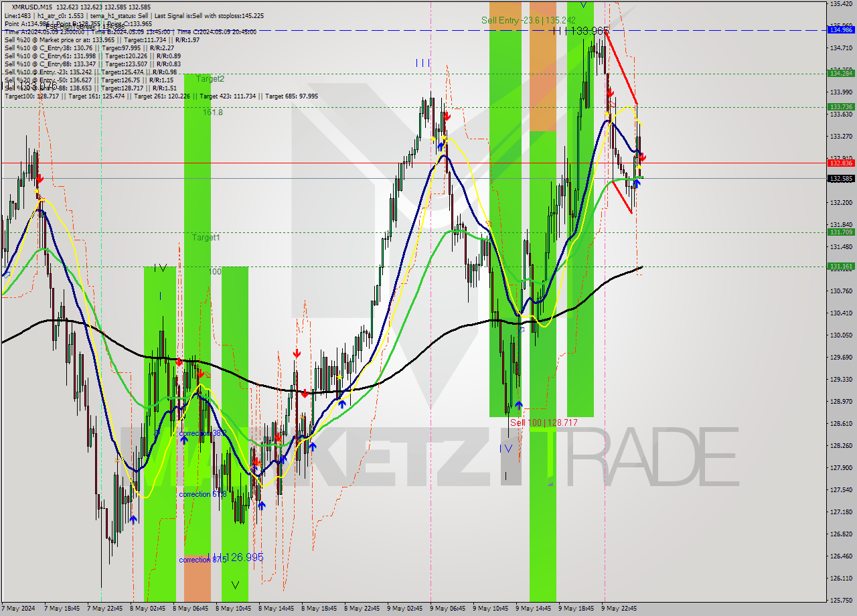
Task: Select the blue 134.986 price label
Action: click(x=841, y=30)
